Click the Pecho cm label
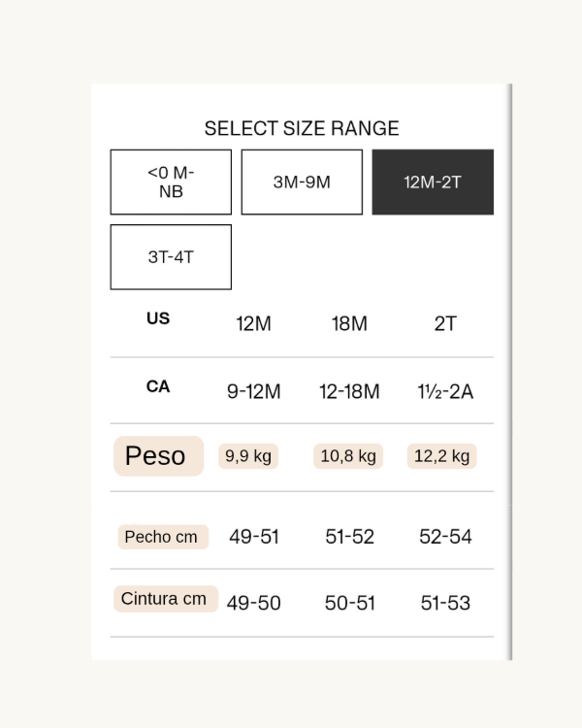 (162, 537)
